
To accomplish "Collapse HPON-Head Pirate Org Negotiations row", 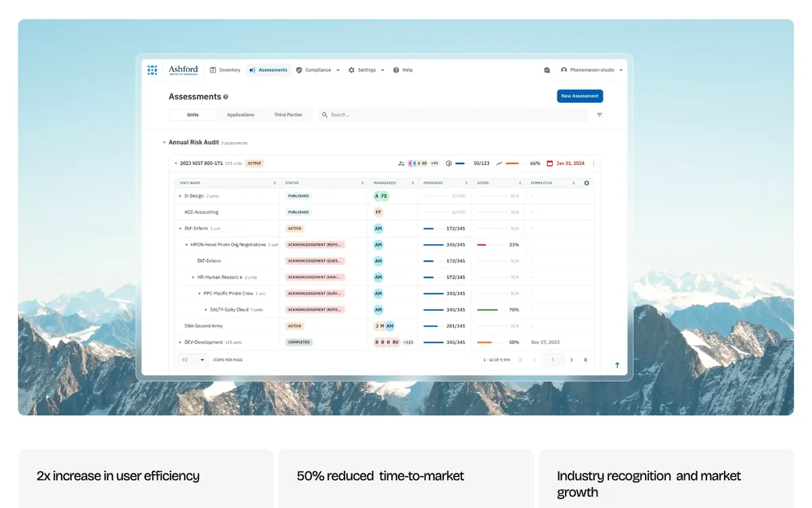I will click(x=187, y=245).
